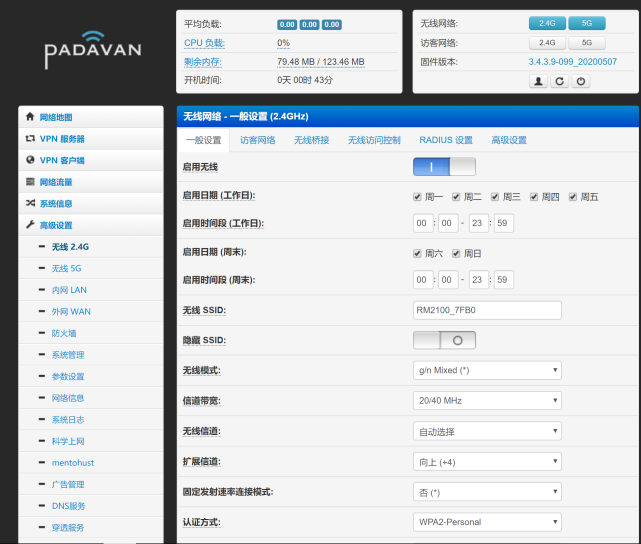
Task: Select the 一般设置 tab
Action: [204, 140]
